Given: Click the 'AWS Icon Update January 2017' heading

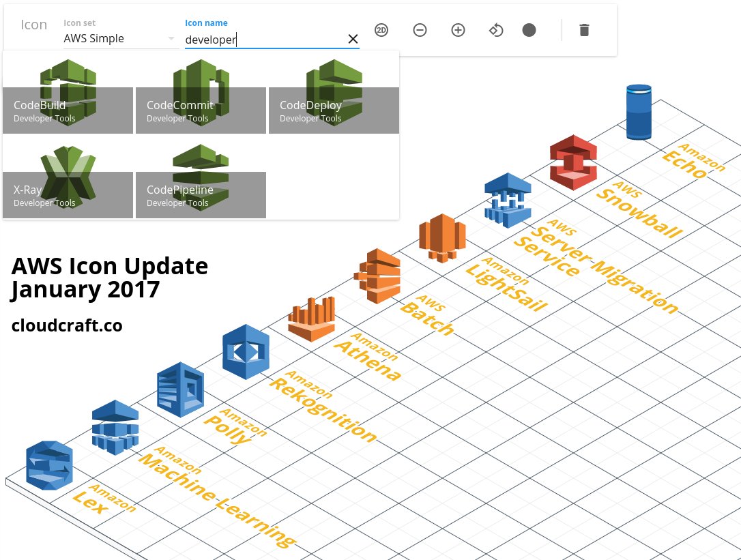Looking at the screenshot, I should pyautogui.click(x=110, y=278).
